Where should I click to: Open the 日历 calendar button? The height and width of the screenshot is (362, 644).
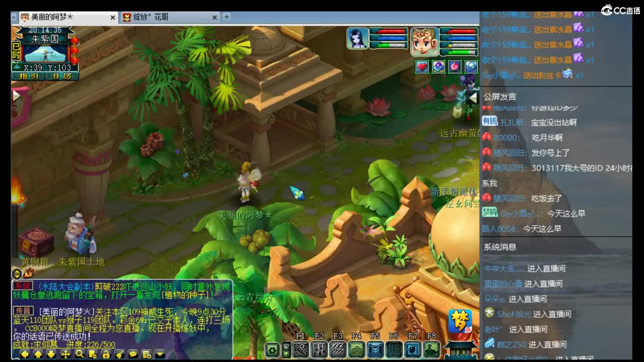[62, 76]
